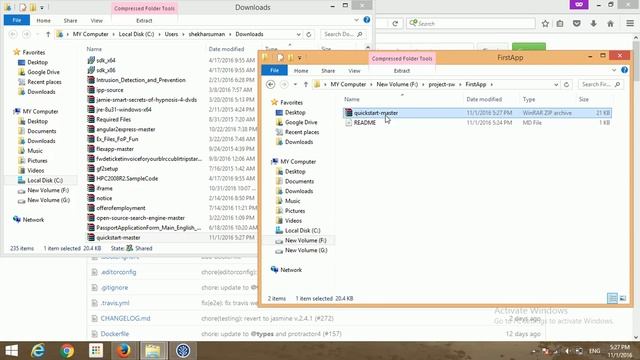Open Share tab in FirstApp window
Image resolution: width=640 pixels, height=360 pixels.
pyautogui.click(x=328, y=71)
